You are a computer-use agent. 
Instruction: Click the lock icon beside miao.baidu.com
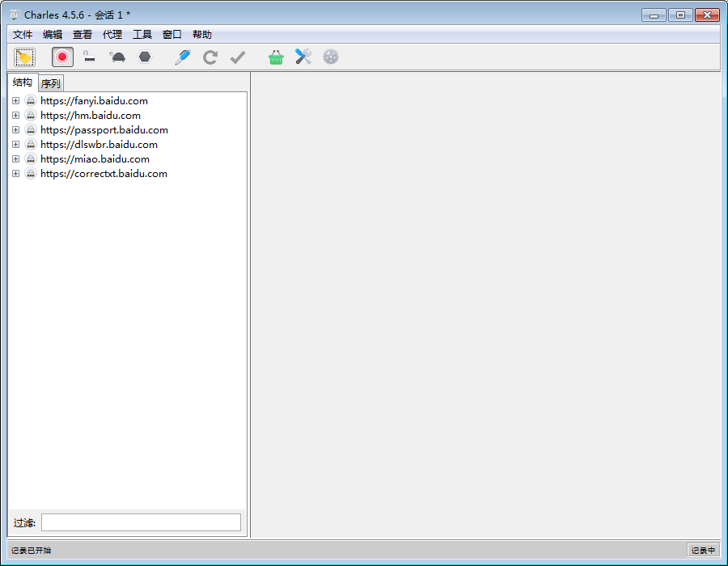pyautogui.click(x=31, y=158)
